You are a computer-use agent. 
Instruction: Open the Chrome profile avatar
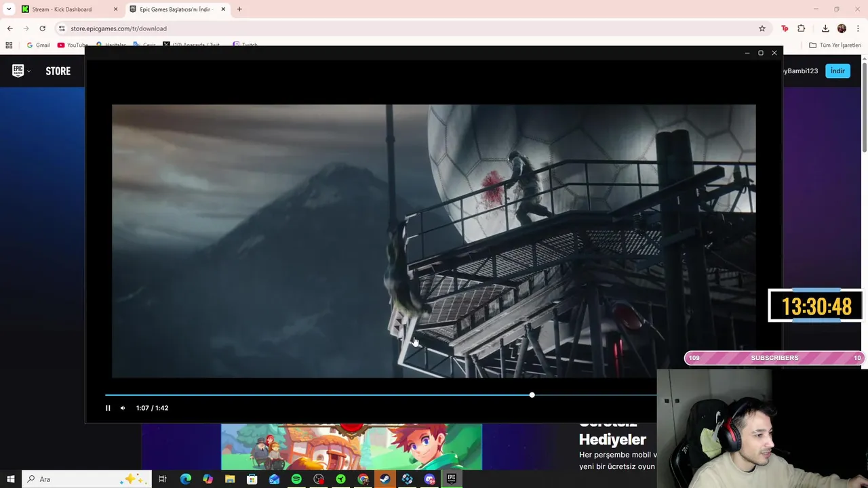(x=842, y=28)
